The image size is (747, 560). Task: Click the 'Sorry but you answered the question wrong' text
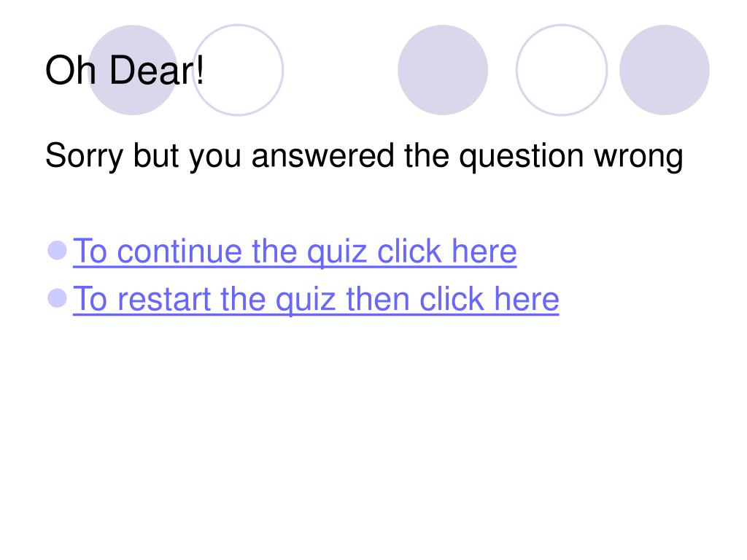364,156
